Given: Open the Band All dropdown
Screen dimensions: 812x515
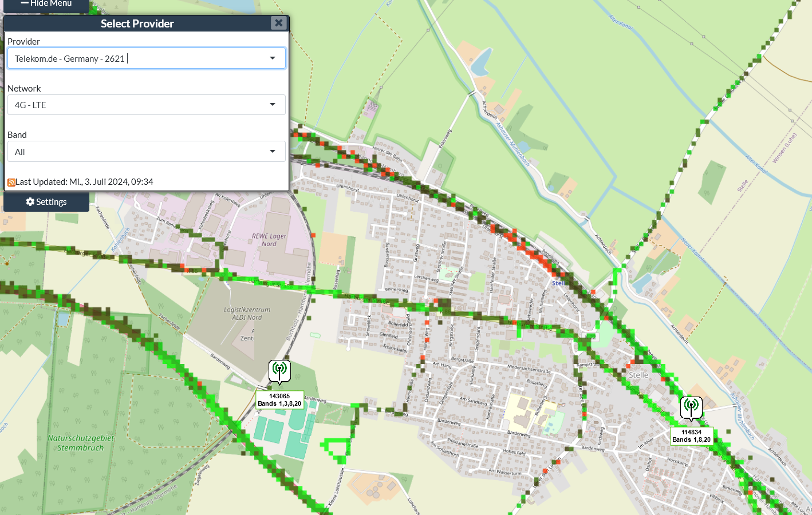Looking at the screenshot, I should (x=146, y=152).
